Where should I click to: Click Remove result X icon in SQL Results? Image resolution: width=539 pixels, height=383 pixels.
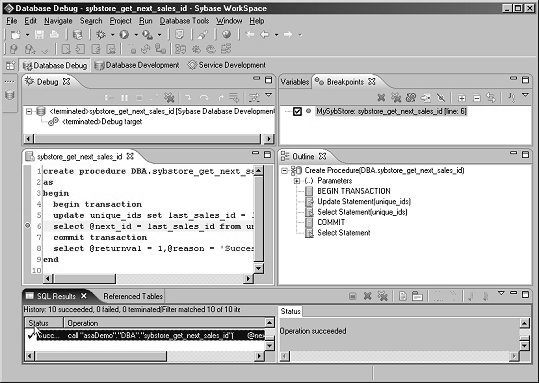[367, 296]
